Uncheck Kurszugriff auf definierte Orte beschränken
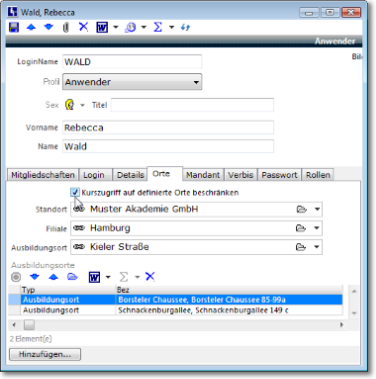 [x=75, y=192]
